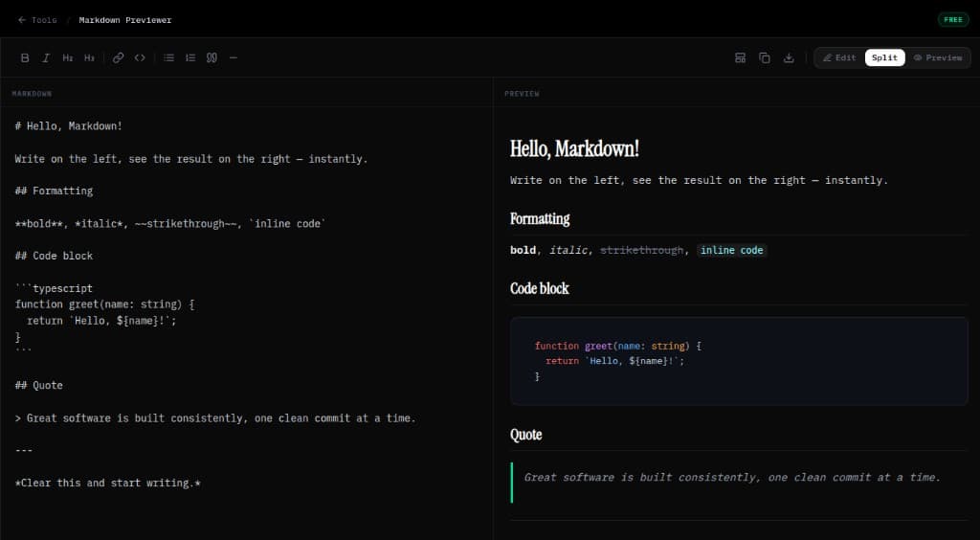
Task: Select the Split view mode
Action: (884, 57)
